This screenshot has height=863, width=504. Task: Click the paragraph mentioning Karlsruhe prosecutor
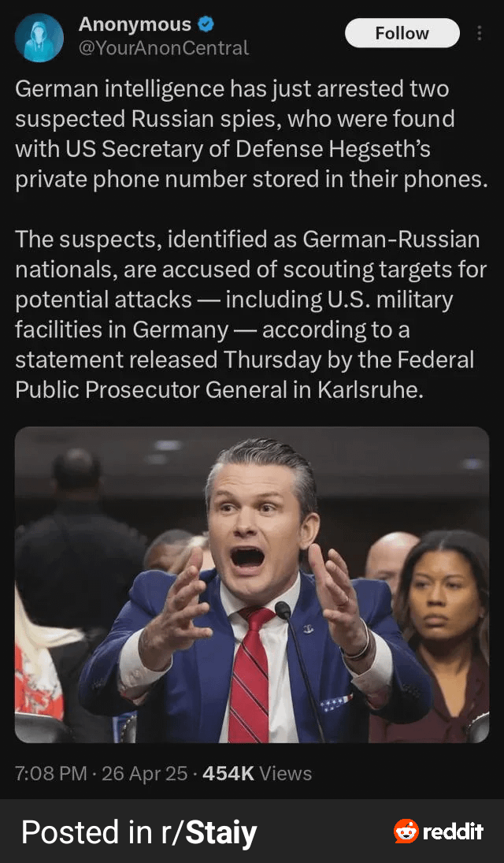[251, 314]
